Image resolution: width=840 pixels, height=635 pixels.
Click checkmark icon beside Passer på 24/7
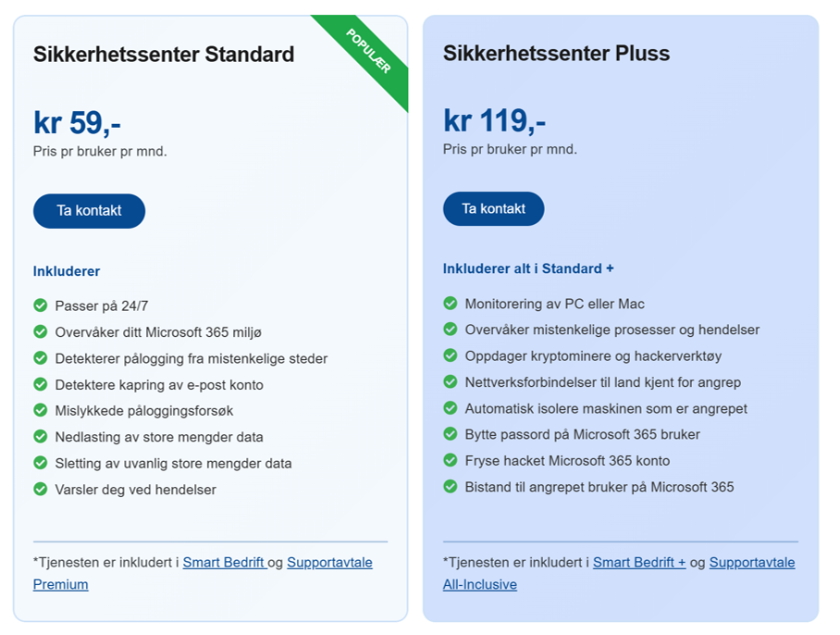[x=41, y=305]
